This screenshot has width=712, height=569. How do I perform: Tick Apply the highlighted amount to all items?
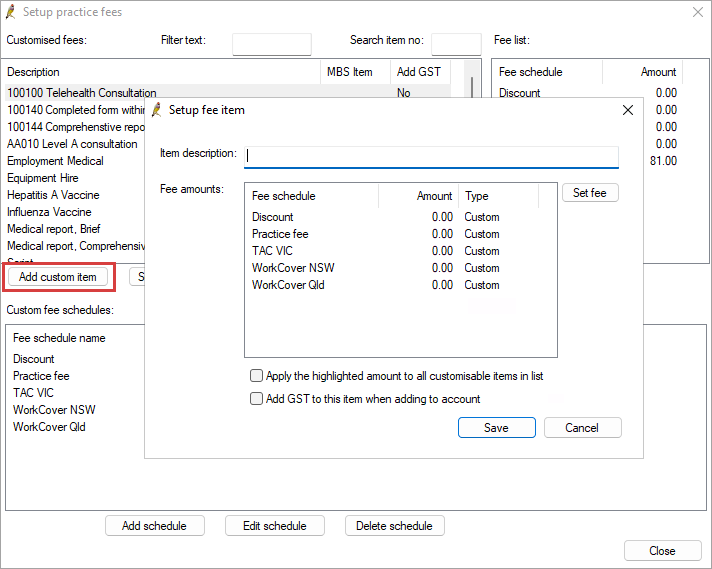257,376
